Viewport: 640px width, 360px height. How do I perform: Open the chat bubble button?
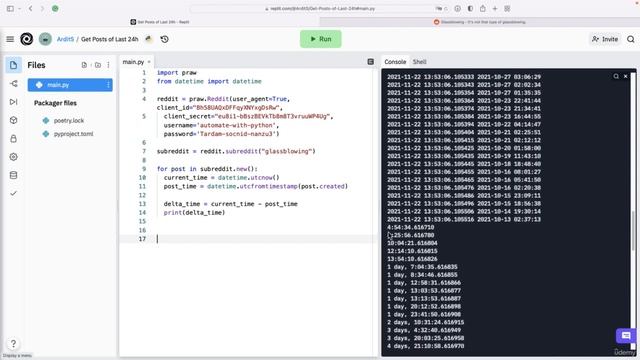pyautogui.click(x=626, y=336)
